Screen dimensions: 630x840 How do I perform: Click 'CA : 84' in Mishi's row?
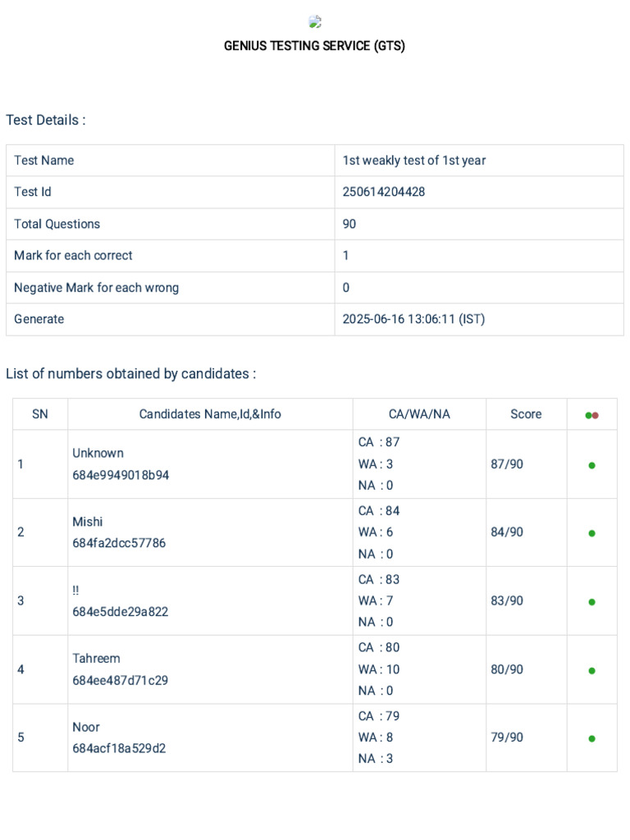pyautogui.click(x=379, y=510)
